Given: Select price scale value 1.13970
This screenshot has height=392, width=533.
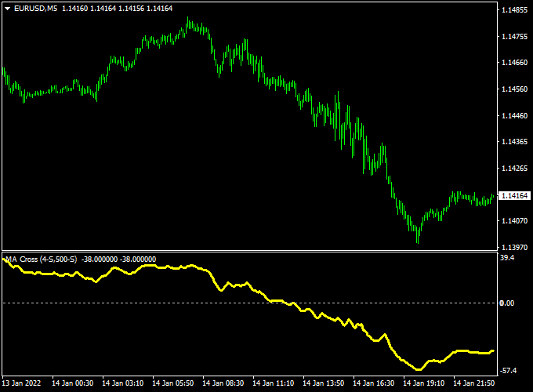Looking at the screenshot, I should [x=515, y=247].
